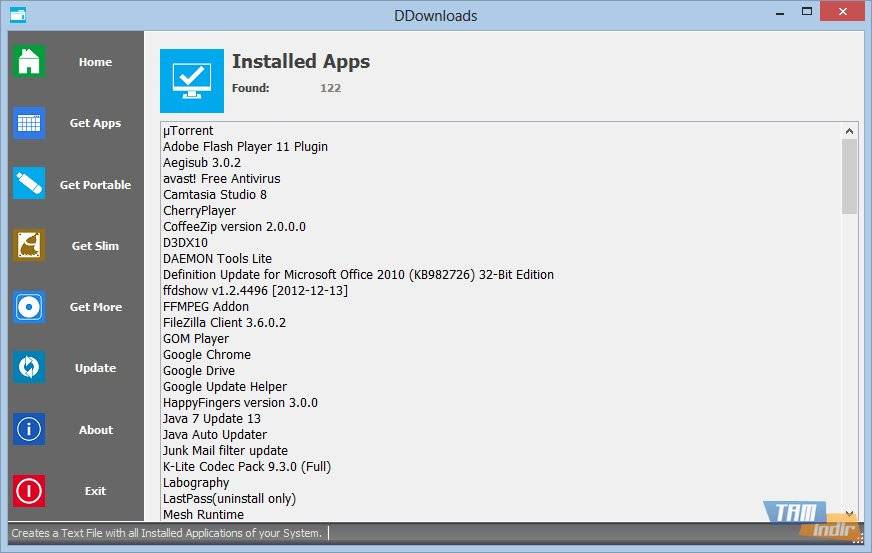
Task: Select K-Lite Codec Pack 9.3.0 entry
Action: coord(246,467)
